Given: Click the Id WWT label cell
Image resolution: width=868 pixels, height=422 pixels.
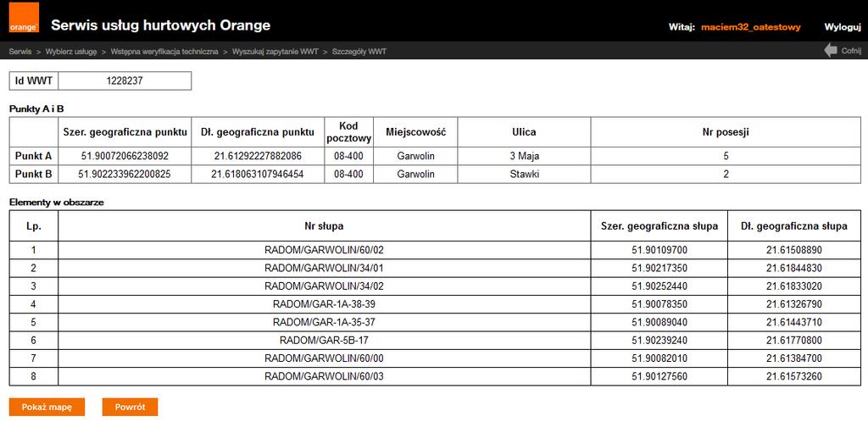Looking at the screenshot, I should [34, 81].
